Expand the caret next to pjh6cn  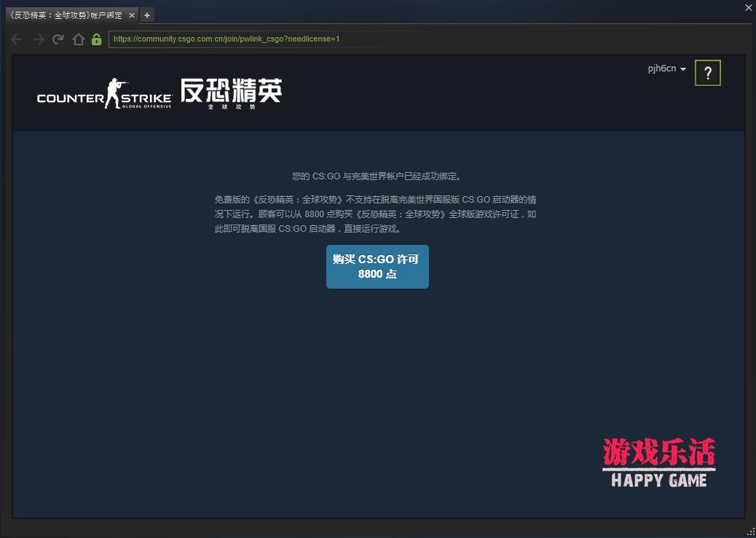click(682, 68)
